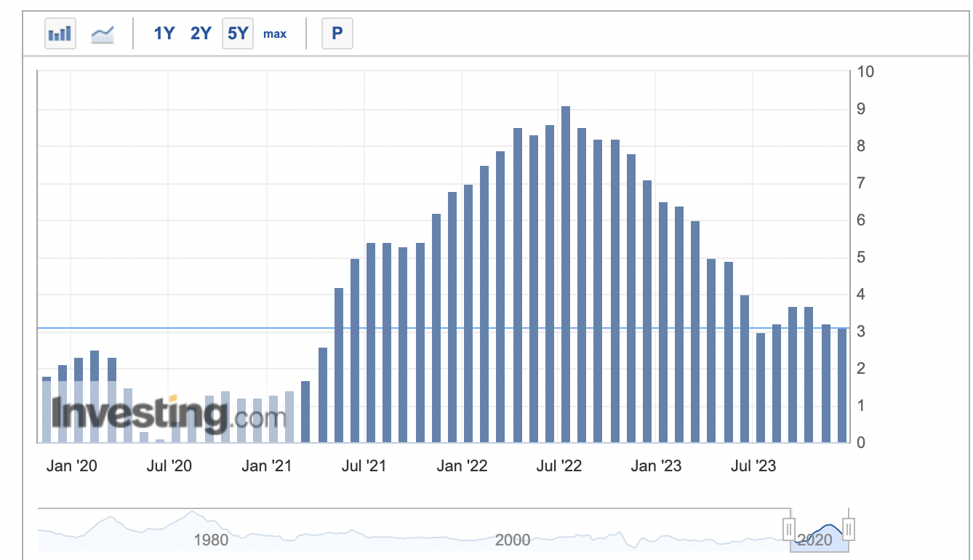Select the 1Y time range
Viewport: 973px width, 560px height.
click(164, 33)
